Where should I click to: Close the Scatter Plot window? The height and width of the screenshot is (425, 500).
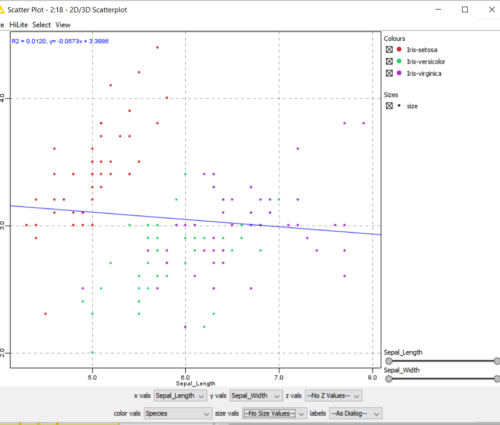click(492, 10)
